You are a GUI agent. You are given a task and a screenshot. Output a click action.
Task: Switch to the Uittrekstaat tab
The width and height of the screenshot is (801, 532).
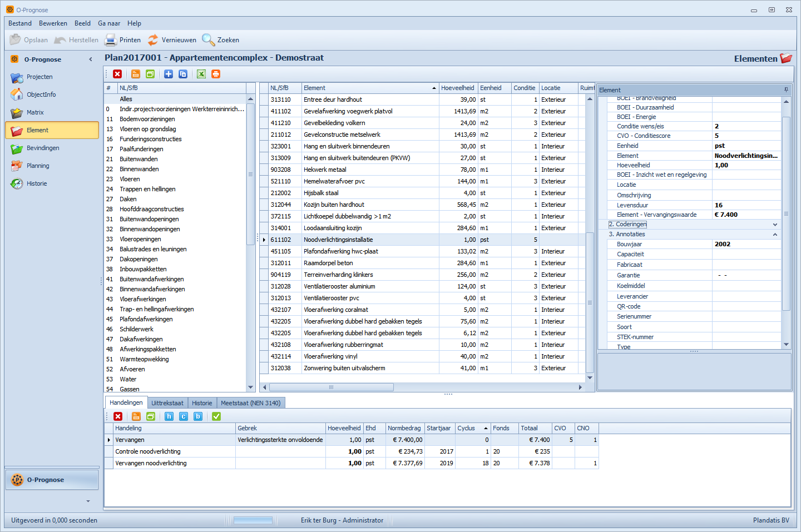point(167,403)
